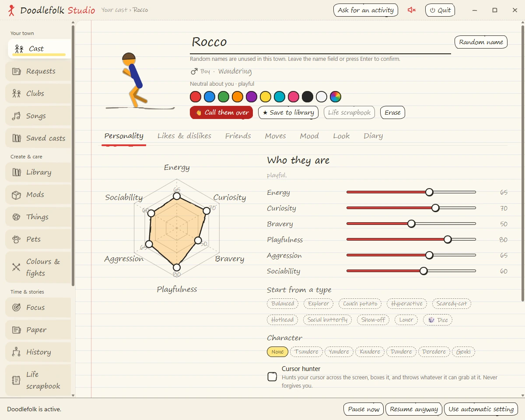Open Songs in the sidebar
Viewport: 525px width, 420px height.
tap(38, 115)
